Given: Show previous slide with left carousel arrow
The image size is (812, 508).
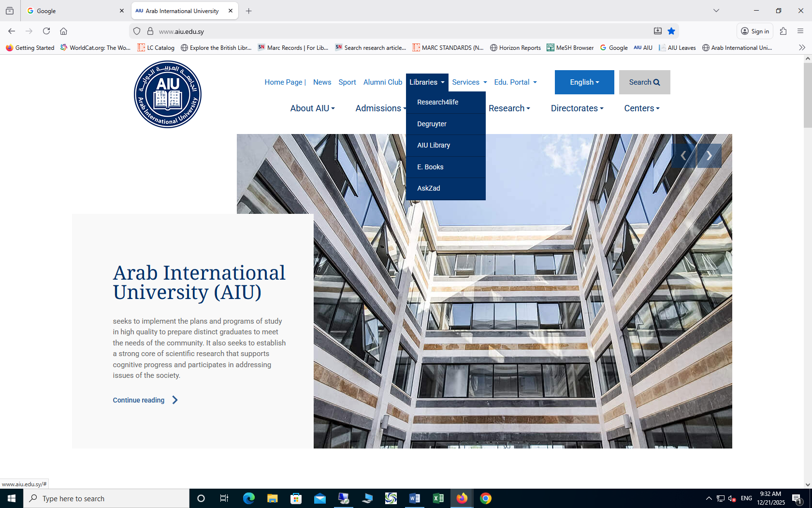Looking at the screenshot, I should 683,156.
